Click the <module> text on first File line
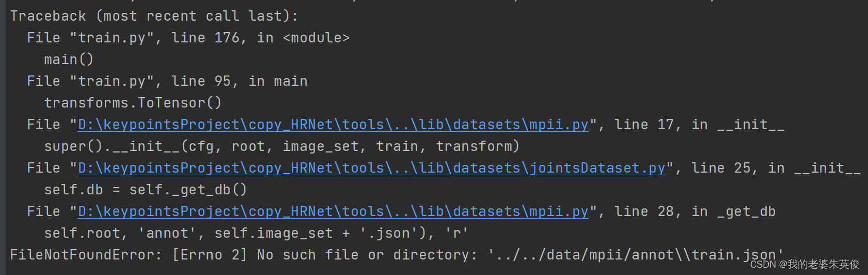The height and width of the screenshot is (275, 868). (x=316, y=38)
